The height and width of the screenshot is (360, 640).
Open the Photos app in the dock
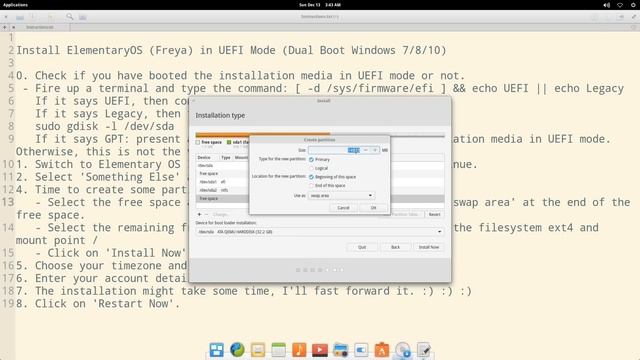click(x=340, y=350)
